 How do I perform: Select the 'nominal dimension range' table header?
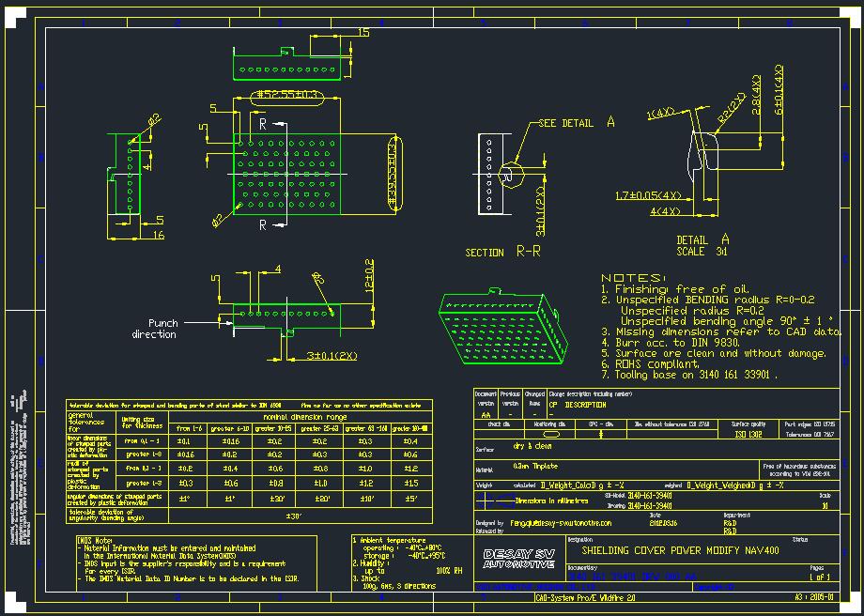(301, 416)
